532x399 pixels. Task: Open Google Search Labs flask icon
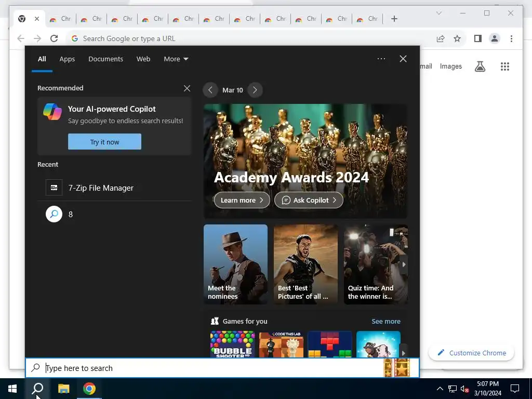click(480, 66)
